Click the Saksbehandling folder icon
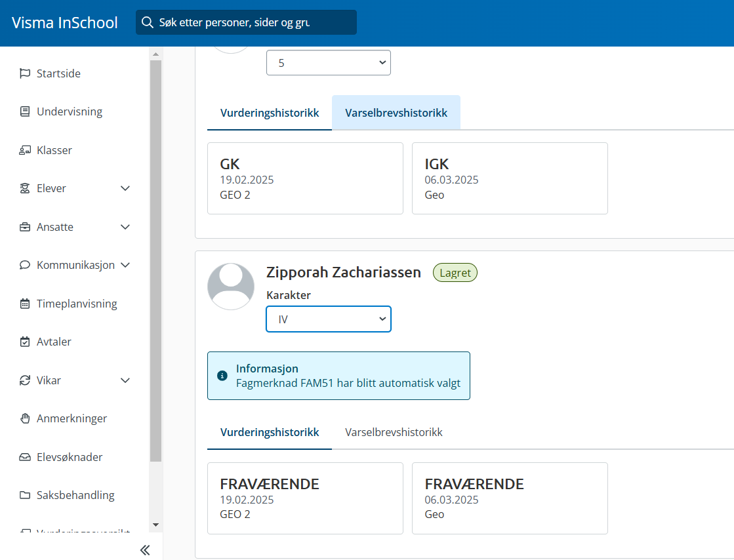This screenshot has width=734, height=560. 25,495
